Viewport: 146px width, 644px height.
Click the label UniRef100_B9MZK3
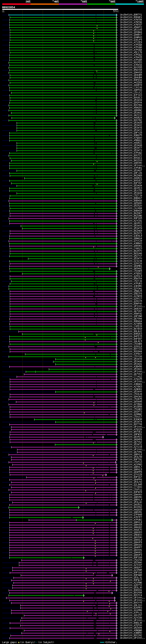coord(131,334)
